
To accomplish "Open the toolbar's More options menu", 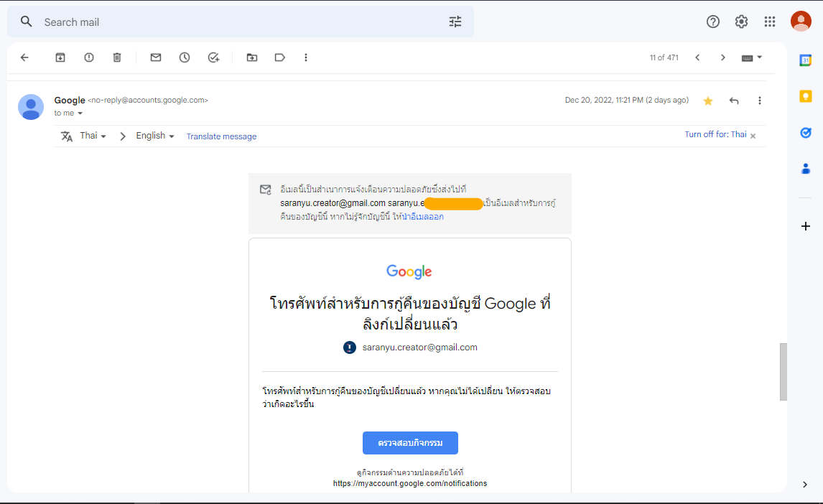I will pos(306,57).
